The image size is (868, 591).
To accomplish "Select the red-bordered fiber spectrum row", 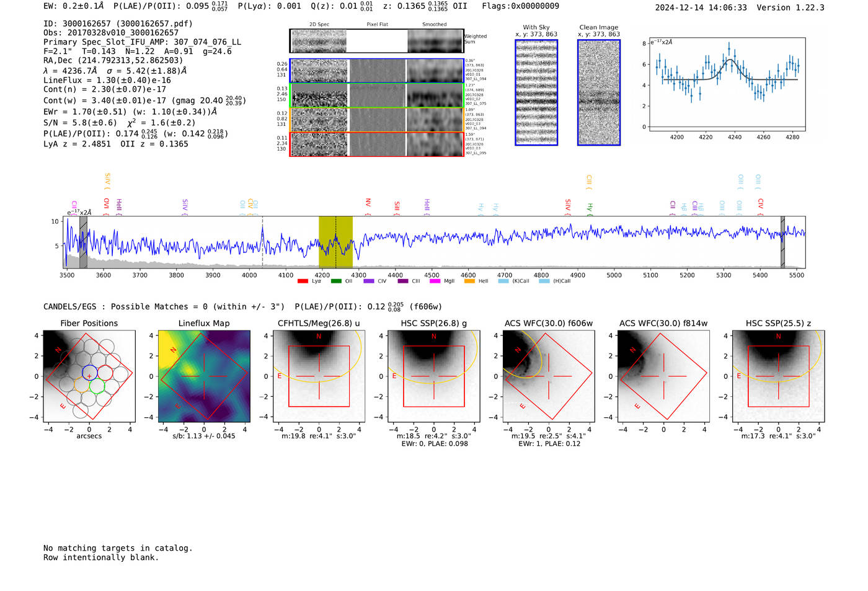I will coord(376,144).
